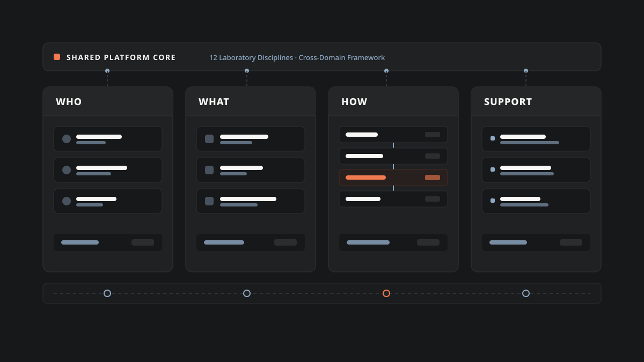Open the SUPPORT column header

(x=536, y=101)
